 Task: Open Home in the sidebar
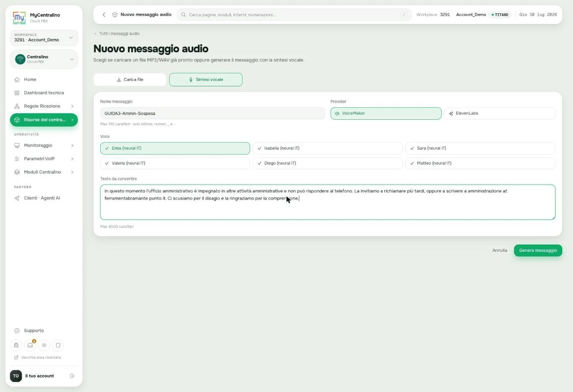(44, 80)
